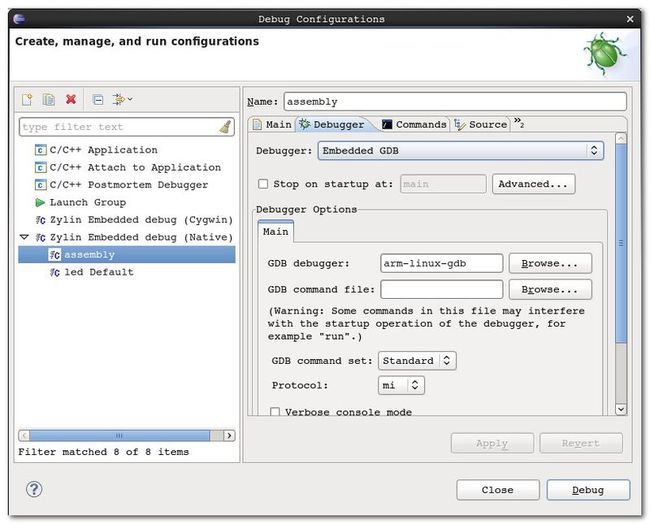
Task: Delete selected launch configuration with red X
Action: pyautogui.click(x=71, y=99)
